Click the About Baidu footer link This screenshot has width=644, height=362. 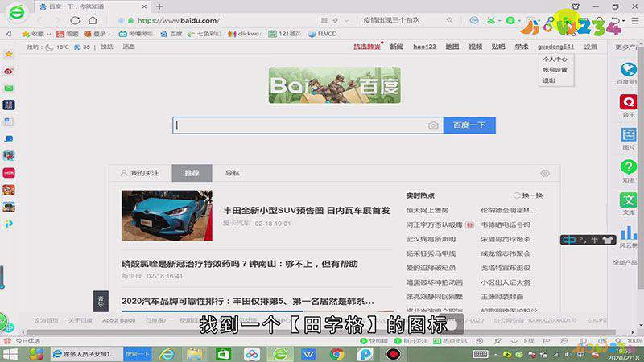pos(118,320)
